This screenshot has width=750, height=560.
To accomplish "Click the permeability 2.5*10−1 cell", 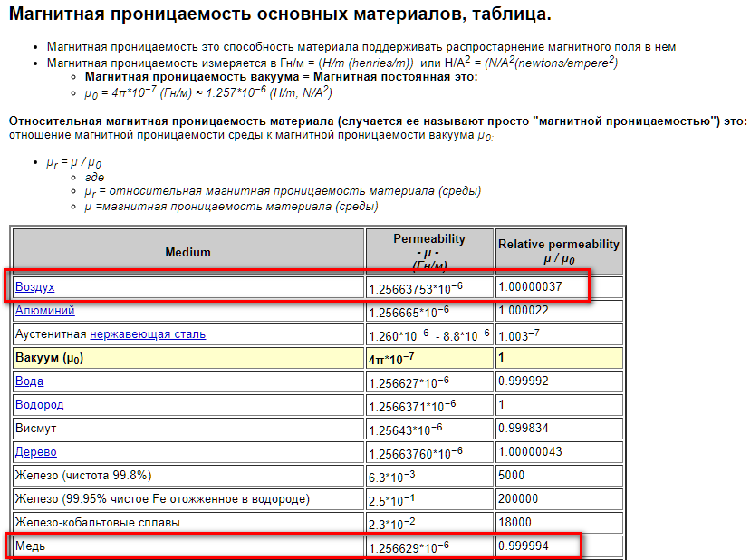I will tap(429, 499).
